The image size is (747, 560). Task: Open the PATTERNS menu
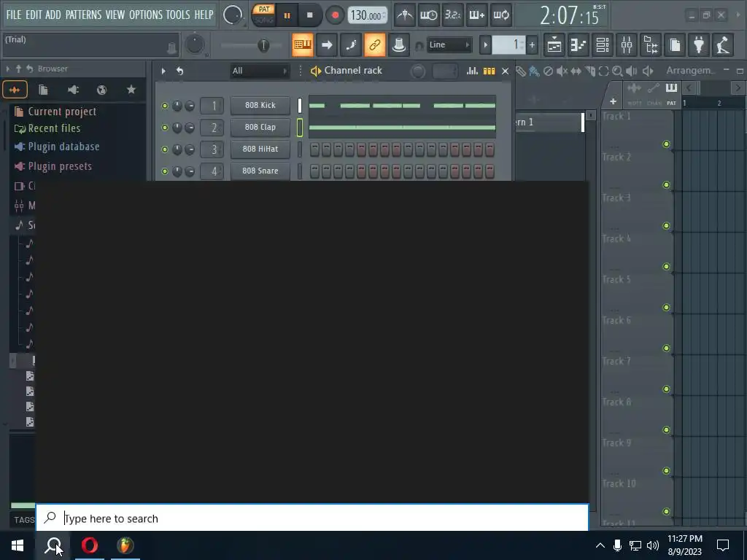[83, 15]
